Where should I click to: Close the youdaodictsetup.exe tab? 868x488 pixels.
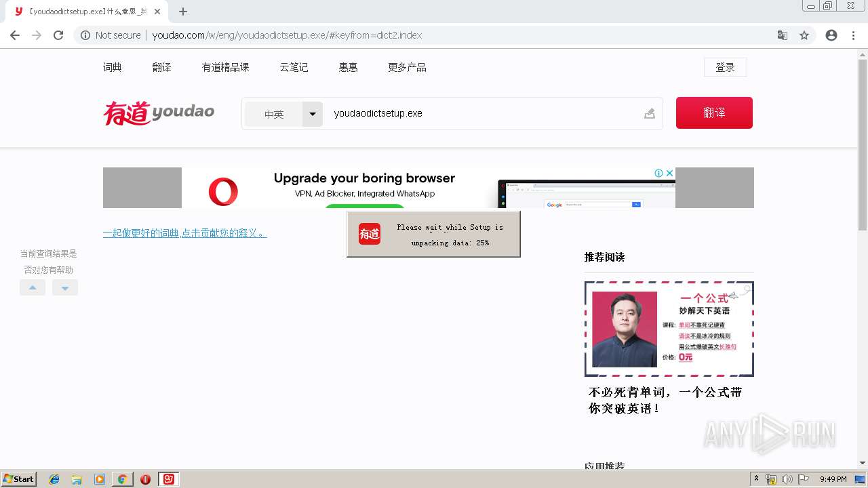pos(157,12)
